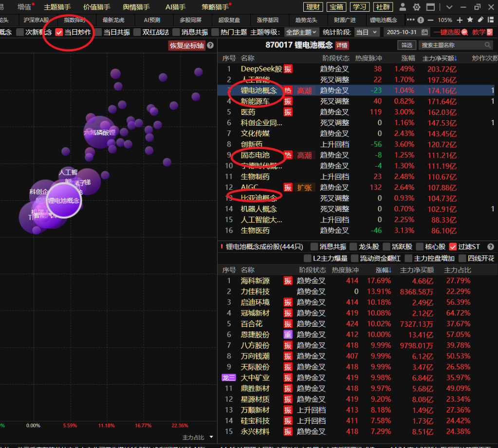Click the star favorite icon
Viewport: 498px width, 448px height.
470,20
